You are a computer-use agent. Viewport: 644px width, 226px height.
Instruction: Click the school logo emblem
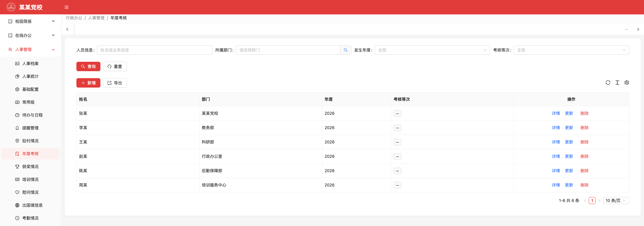(x=11, y=7)
